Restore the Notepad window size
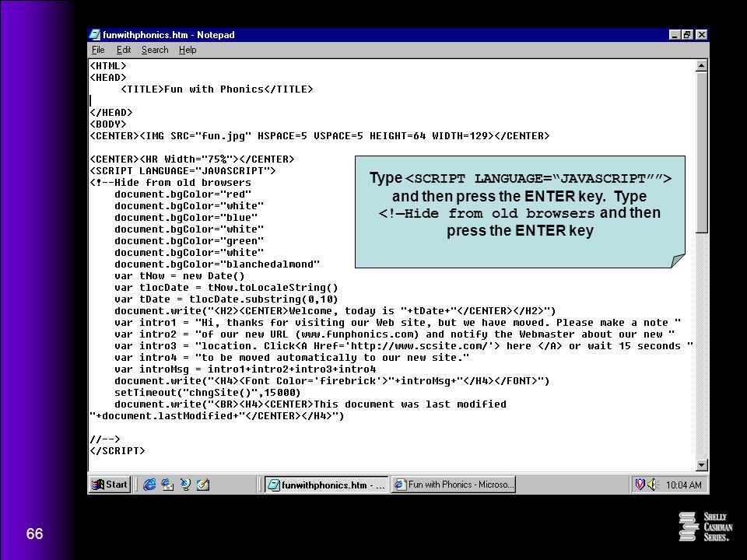The width and height of the screenshot is (747, 560). tap(686, 35)
